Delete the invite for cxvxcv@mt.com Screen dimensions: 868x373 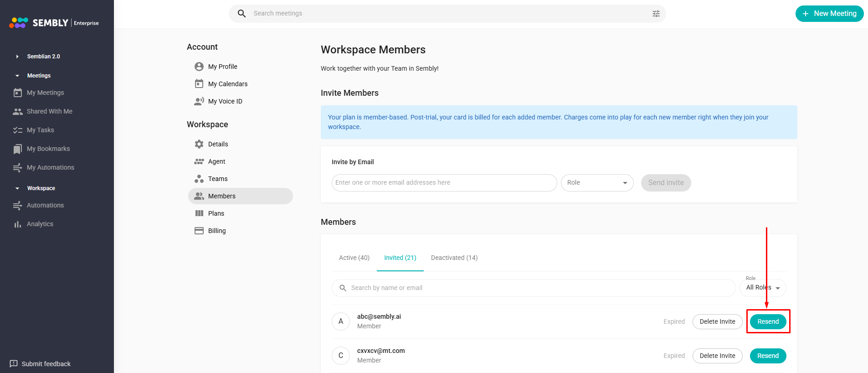pos(717,356)
